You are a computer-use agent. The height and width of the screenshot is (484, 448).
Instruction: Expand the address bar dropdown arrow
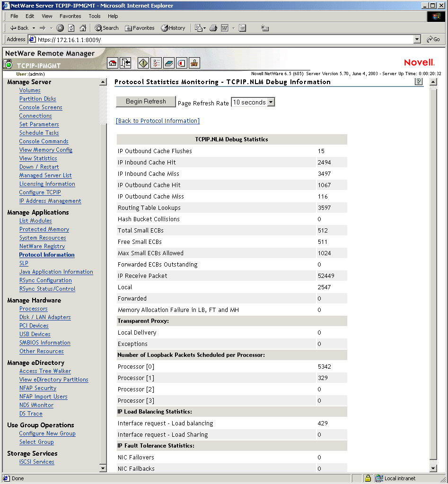pos(417,40)
